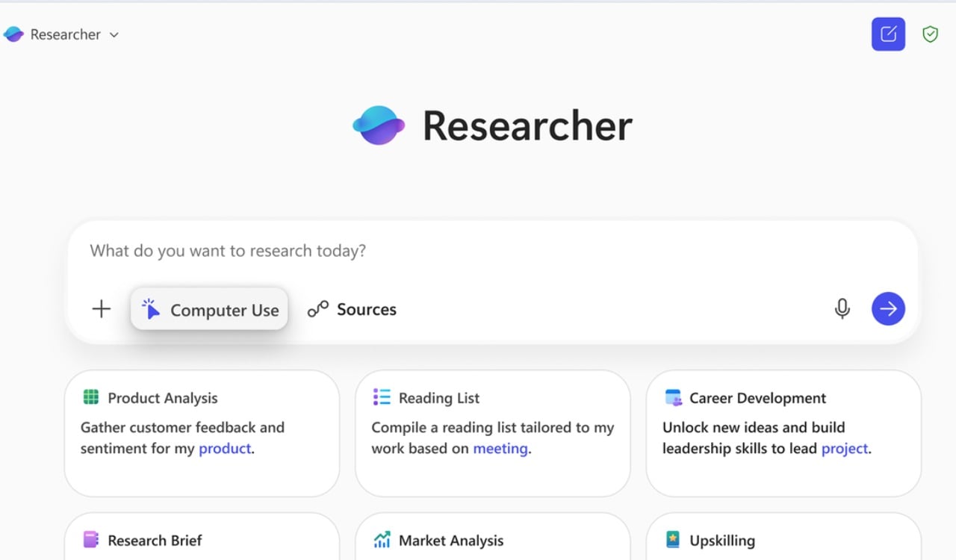Select the Research Brief suggestion card

(x=202, y=539)
